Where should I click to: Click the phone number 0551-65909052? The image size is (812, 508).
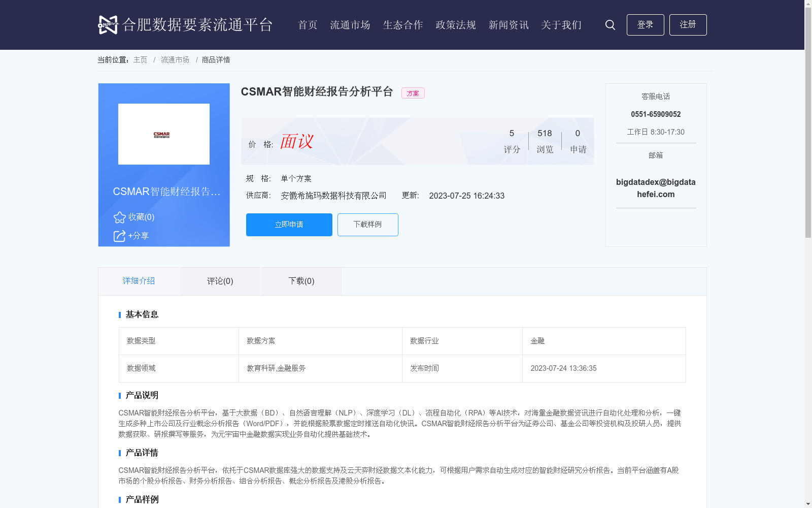tap(656, 114)
